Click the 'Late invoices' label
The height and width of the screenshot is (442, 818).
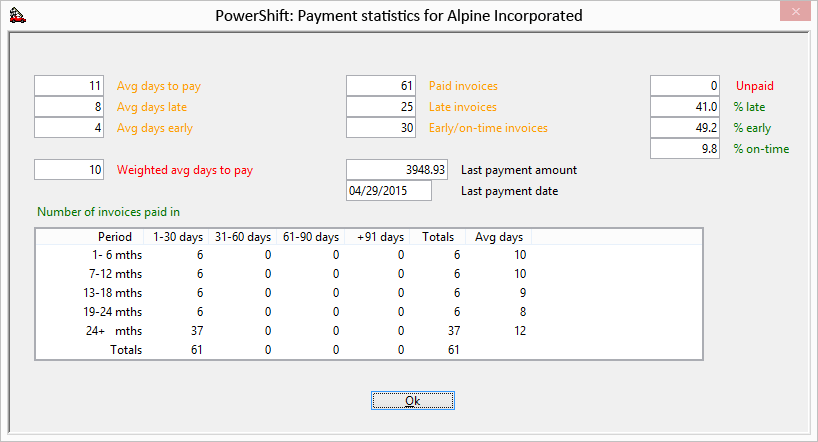click(x=463, y=107)
